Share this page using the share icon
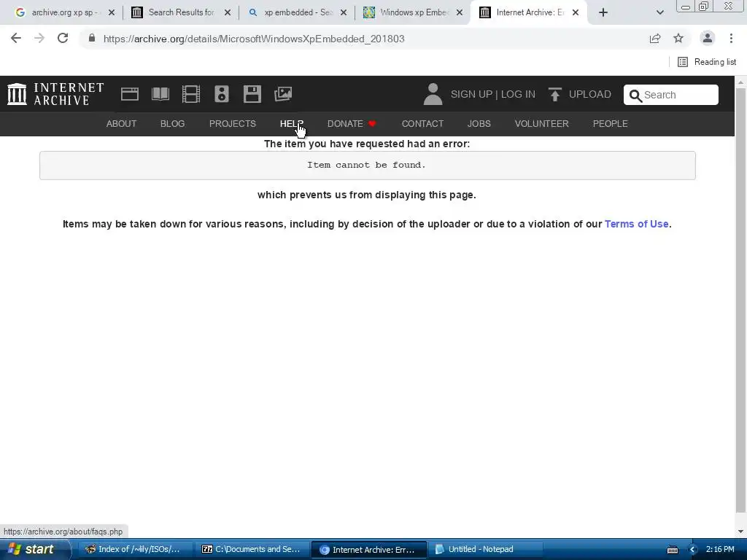Viewport: 747px width, 560px height. click(655, 38)
